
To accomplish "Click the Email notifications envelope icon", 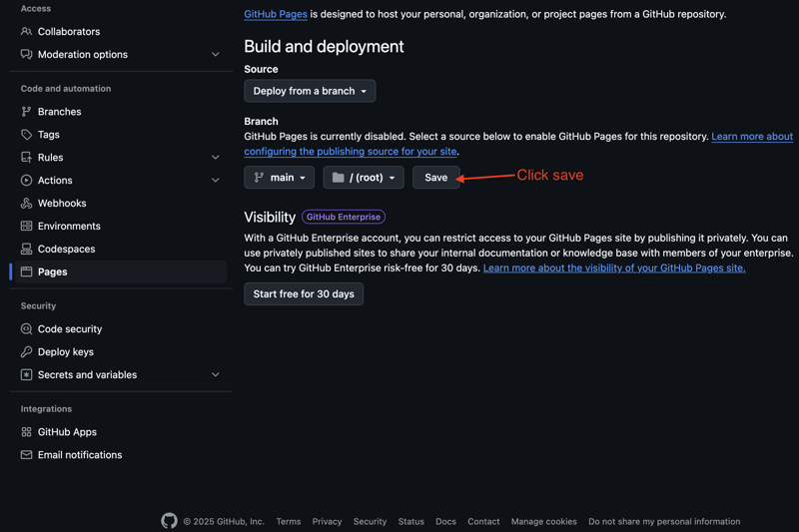I will pos(26,454).
